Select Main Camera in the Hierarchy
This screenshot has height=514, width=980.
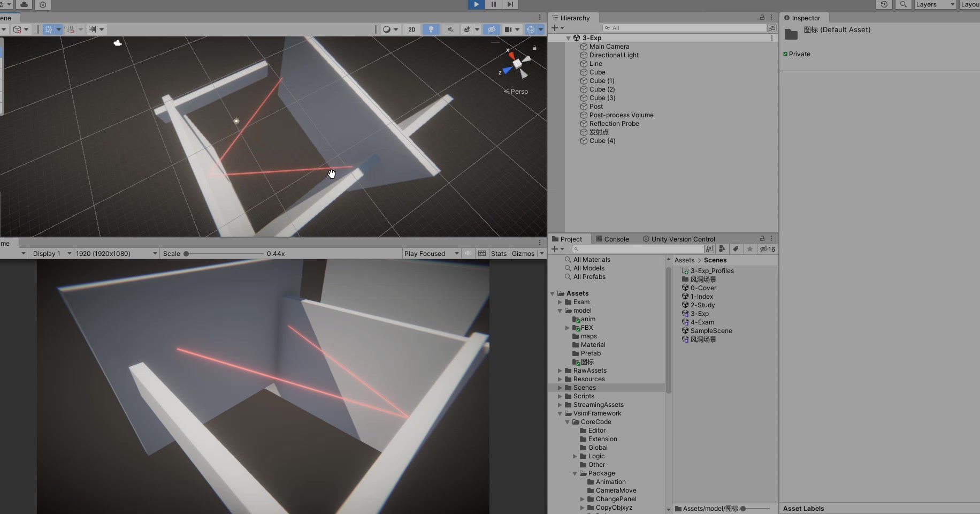(x=609, y=47)
